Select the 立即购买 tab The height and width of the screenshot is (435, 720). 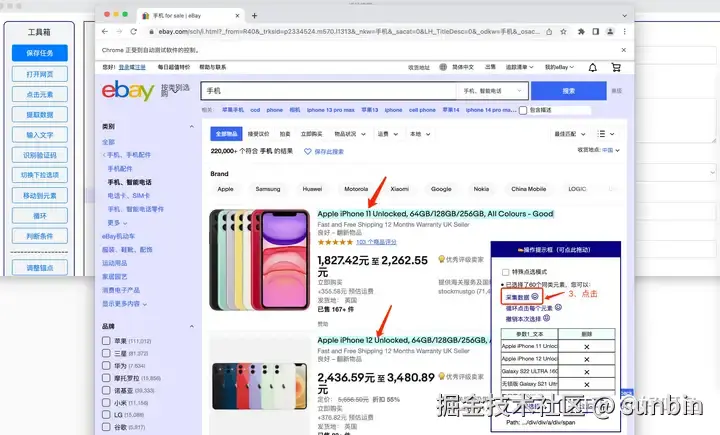pos(311,134)
